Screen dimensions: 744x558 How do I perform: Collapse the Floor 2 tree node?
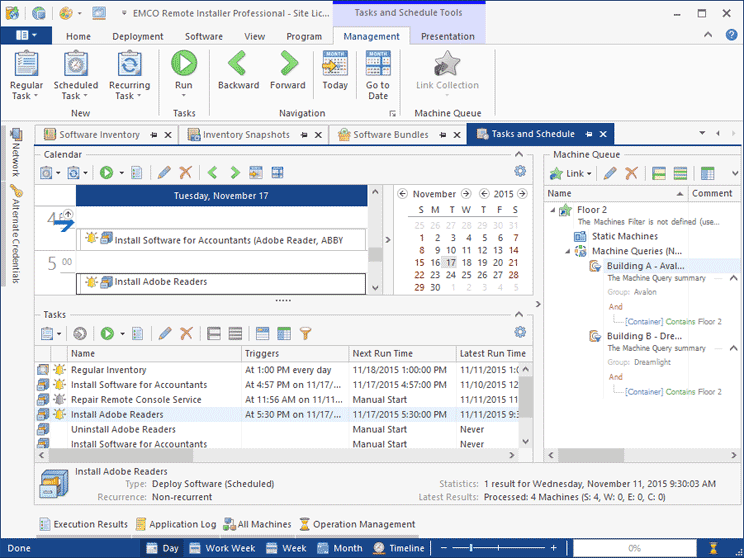(x=552, y=211)
